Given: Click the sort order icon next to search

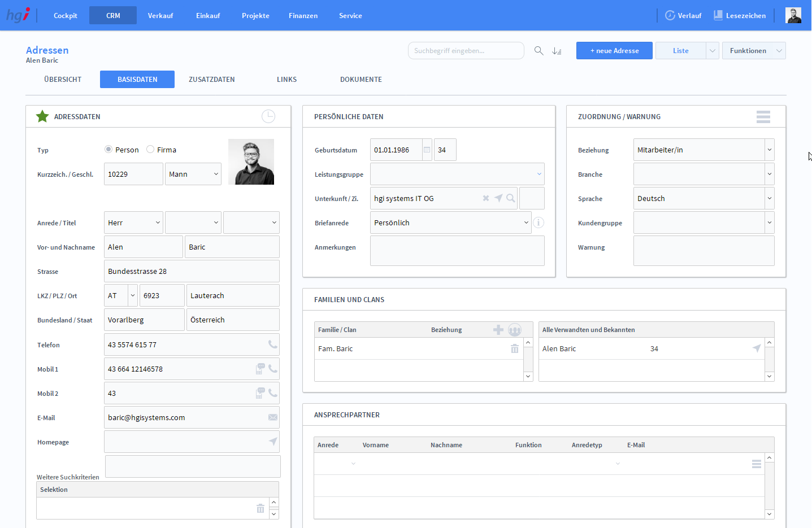Looking at the screenshot, I should tap(557, 51).
